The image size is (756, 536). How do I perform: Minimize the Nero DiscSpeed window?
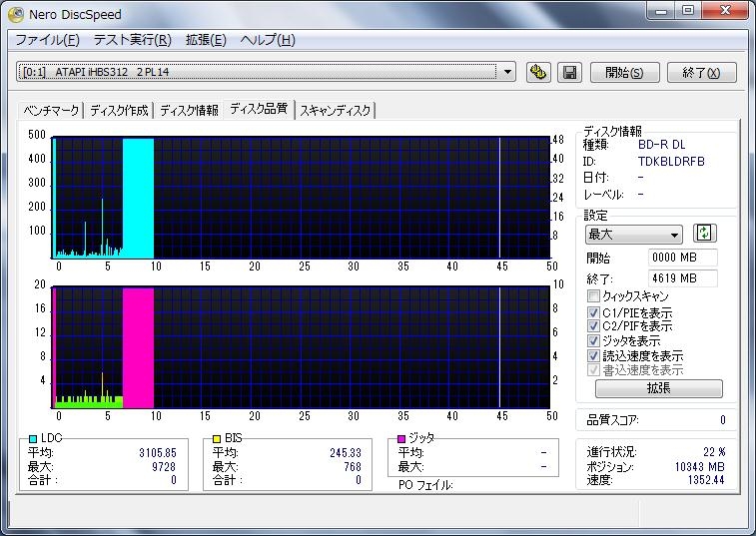[x=661, y=11]
